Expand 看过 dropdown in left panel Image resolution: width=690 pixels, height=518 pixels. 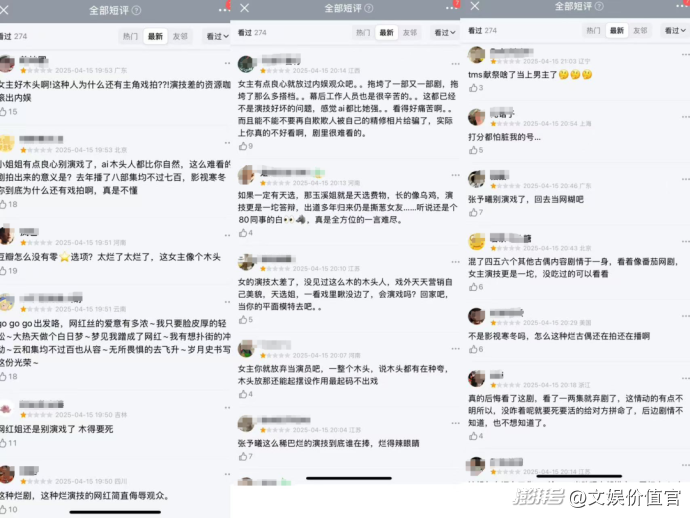pyautogui.click(x=217, y=36)
